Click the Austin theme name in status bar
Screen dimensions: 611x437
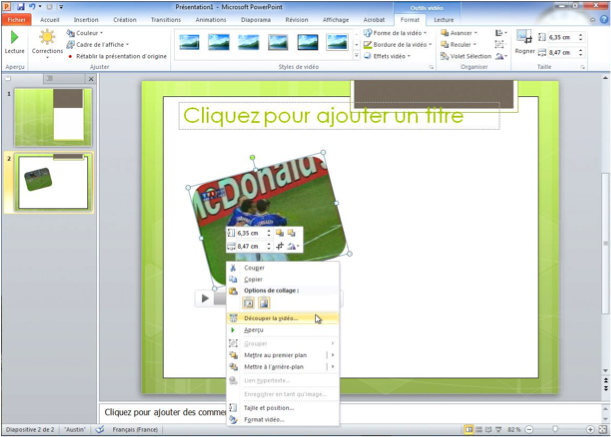pyautogui.click(x=75, y=430)
